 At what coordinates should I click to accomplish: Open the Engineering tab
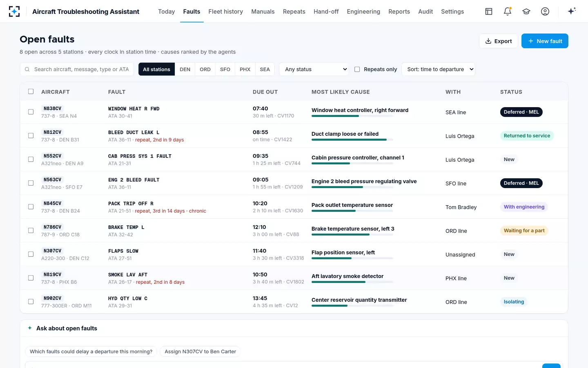point(363,11)
